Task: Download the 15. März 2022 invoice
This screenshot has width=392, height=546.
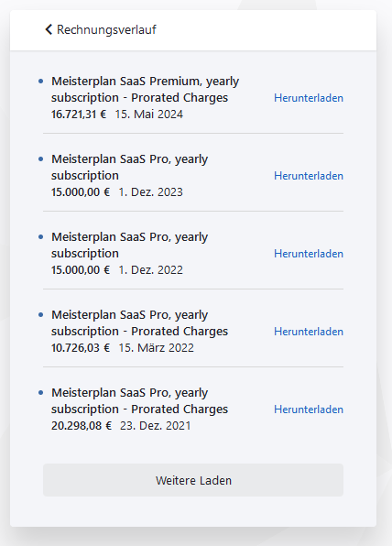Action: coord(309,332)
